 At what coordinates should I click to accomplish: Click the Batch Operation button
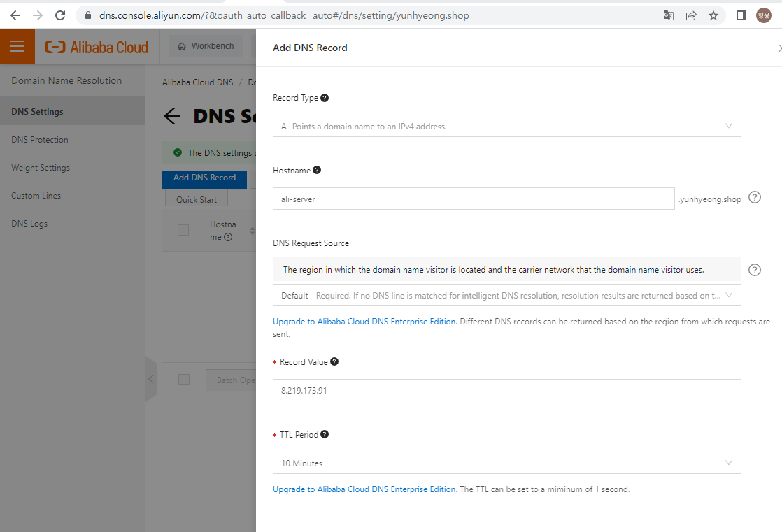click(232, 380)
